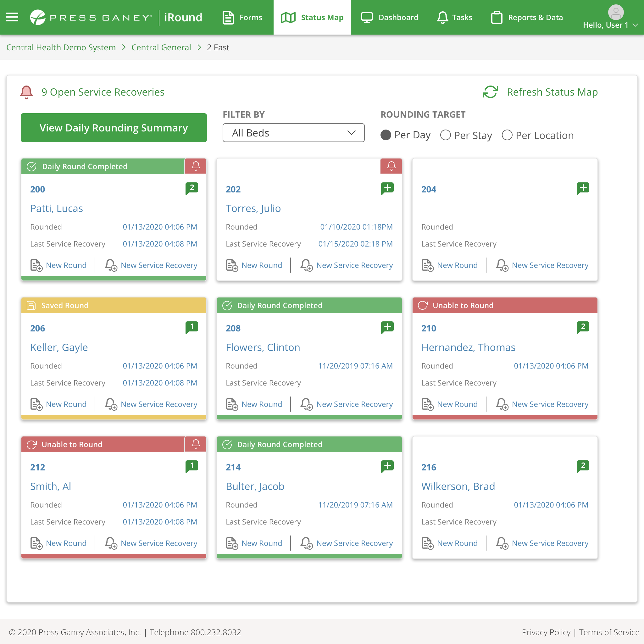Go to the Dashboard tab
644x644 pixels.
(390, 17)
